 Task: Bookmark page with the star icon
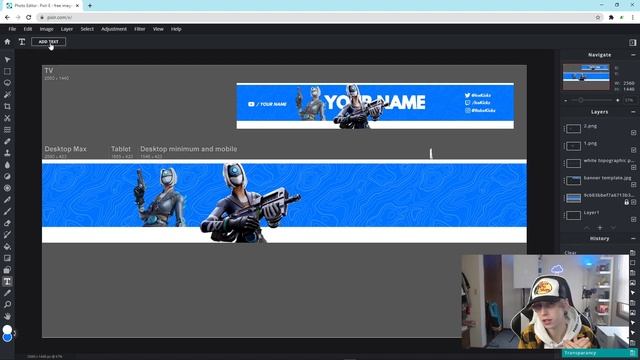[598, 18]
